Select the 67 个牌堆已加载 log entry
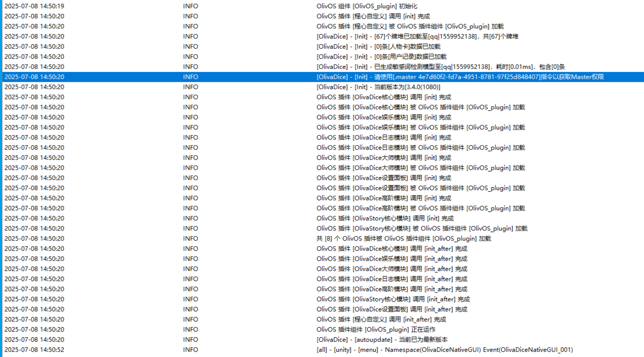 click(417, 36)
